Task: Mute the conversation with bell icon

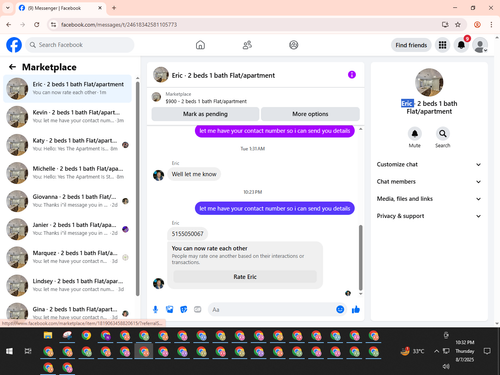Action: pos(415,134)
